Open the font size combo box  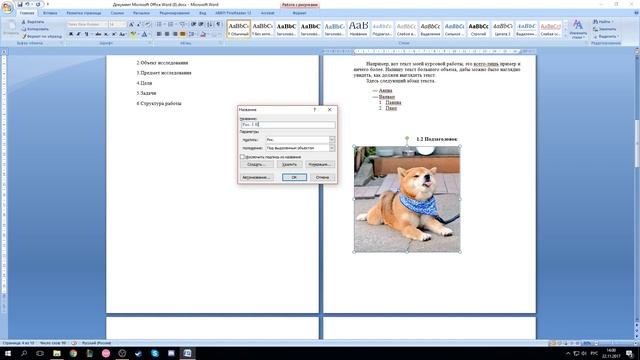(x=118, y=24)
